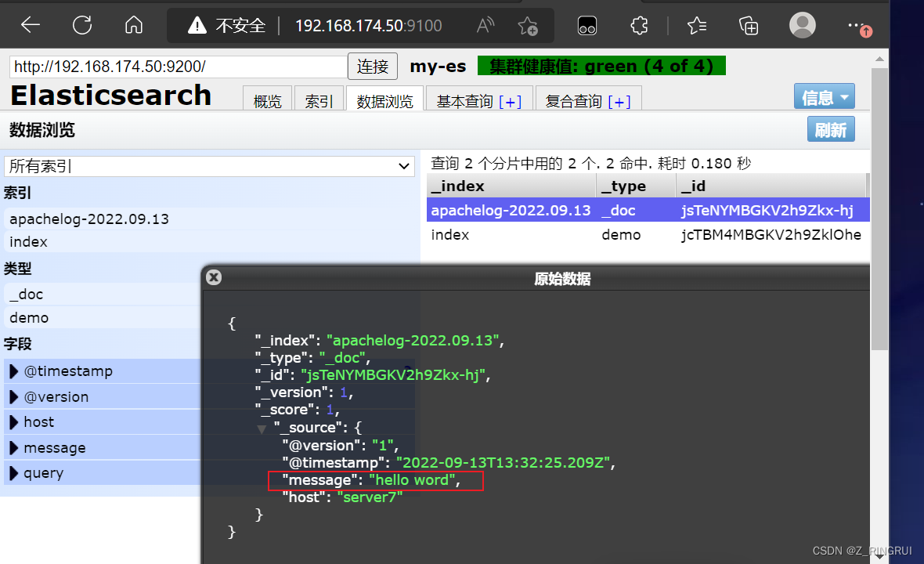Open the browser home page icon
924x564 pixels.
click(134, 25)
